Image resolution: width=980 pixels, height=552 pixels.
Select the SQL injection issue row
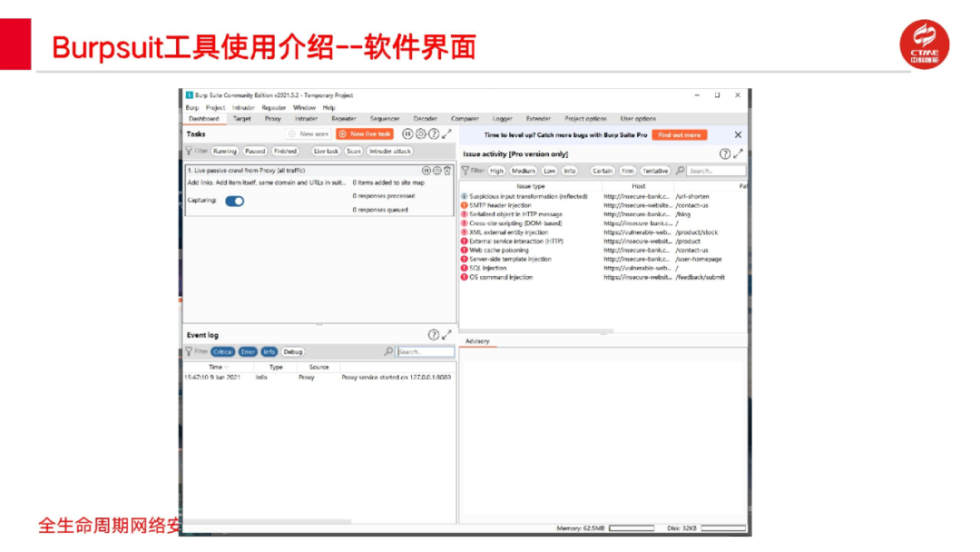[x=603, y=268]
